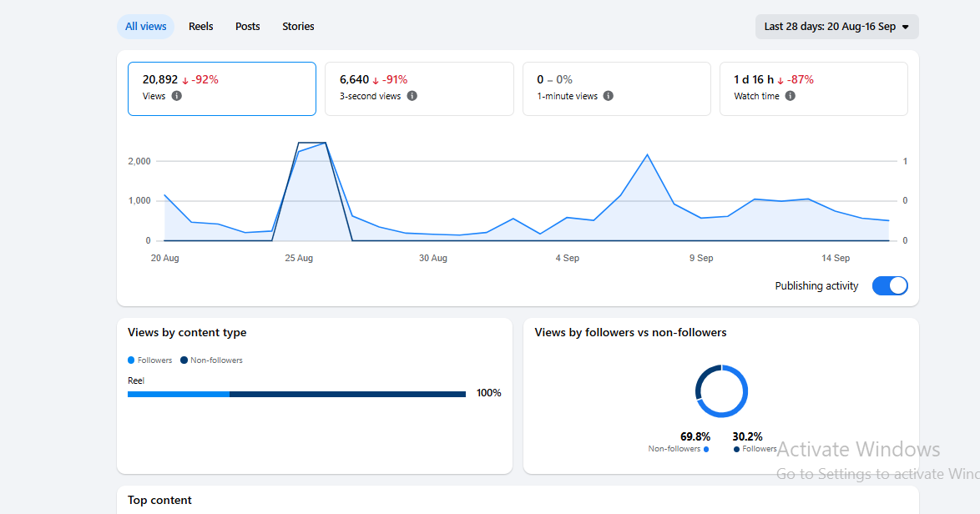Screen dimensions: 980x514
Task: Select the Watch time metric card
Action: coord(814,88)
